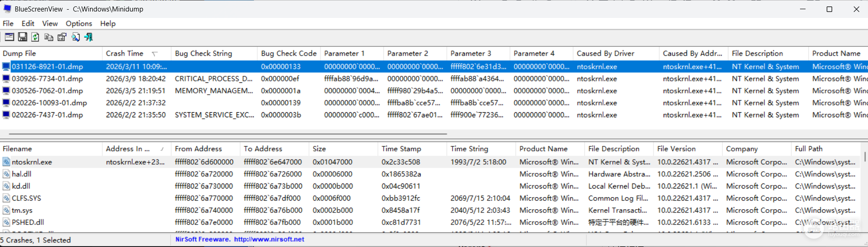This screenshot has width=868, height=247.
Task: Click the Exit door toolbar icon
Action: pyautogui.click(x=89, y=37)
